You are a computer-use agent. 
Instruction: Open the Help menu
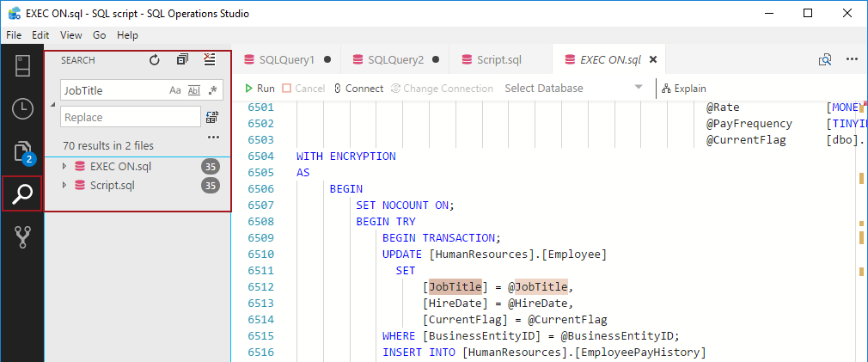[x=127, y=35]
